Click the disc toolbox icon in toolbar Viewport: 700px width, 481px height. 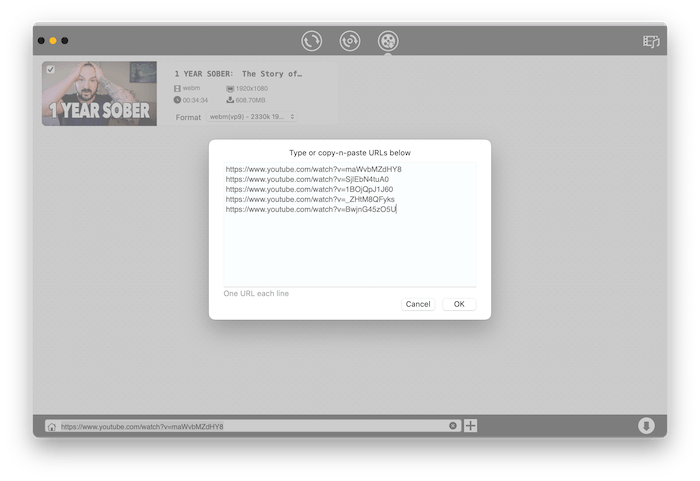point(350,41)
